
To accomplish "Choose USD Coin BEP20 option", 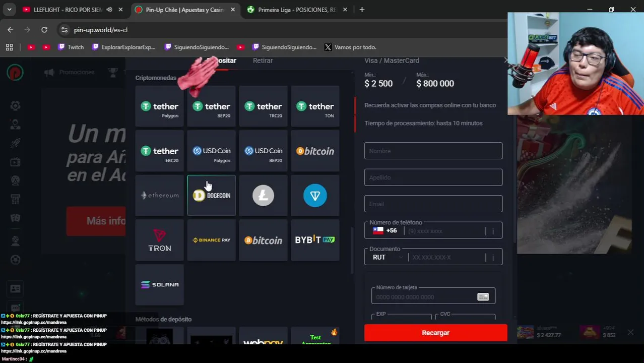I will click(263, 151).
